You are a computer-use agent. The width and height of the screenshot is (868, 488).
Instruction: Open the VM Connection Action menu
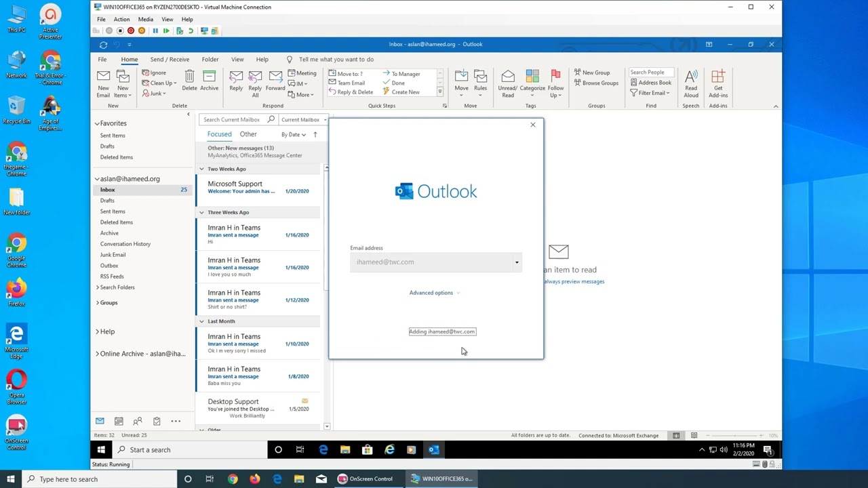click(x=121, y=19)
